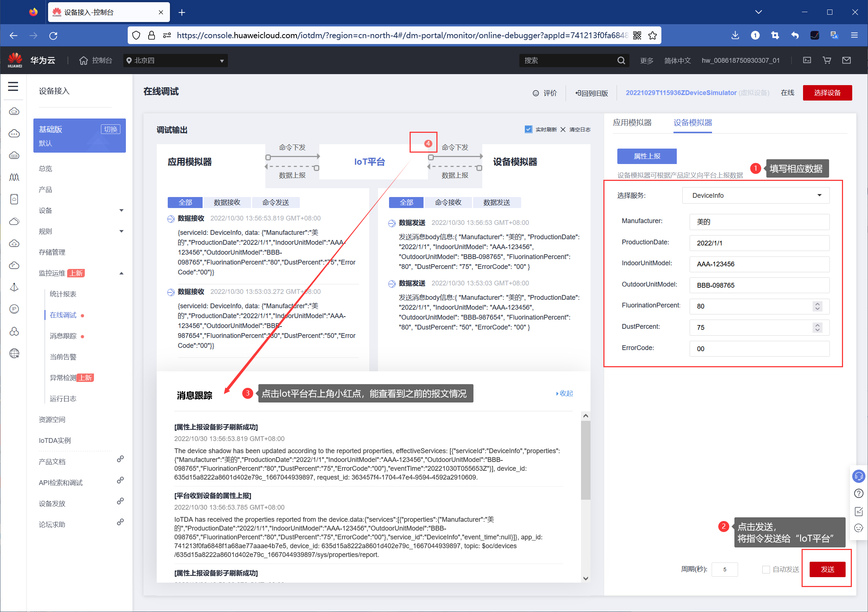Collapse the 监控运维 sidebar section
Viewport: 868px width, 612px height.
point(121,273)
